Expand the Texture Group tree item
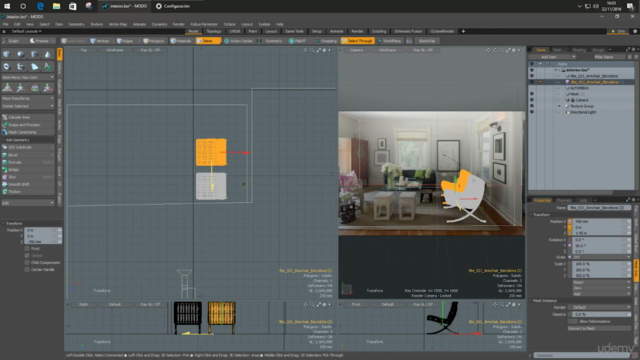The height and width of the screenshot is (360, 640). click(x=560, y=106)
